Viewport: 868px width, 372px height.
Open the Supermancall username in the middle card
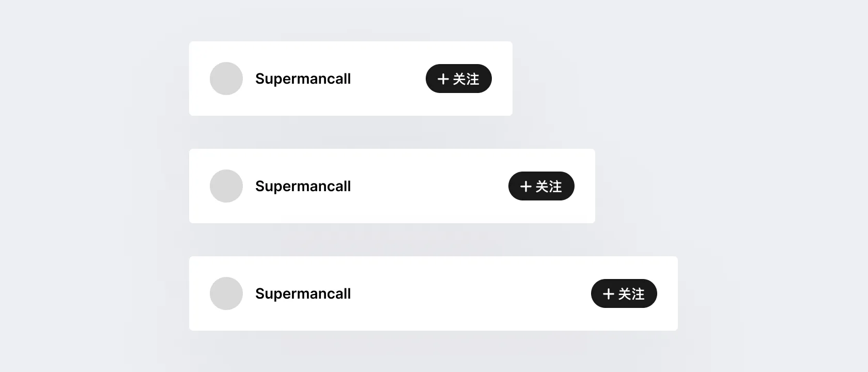click(303, 186)
